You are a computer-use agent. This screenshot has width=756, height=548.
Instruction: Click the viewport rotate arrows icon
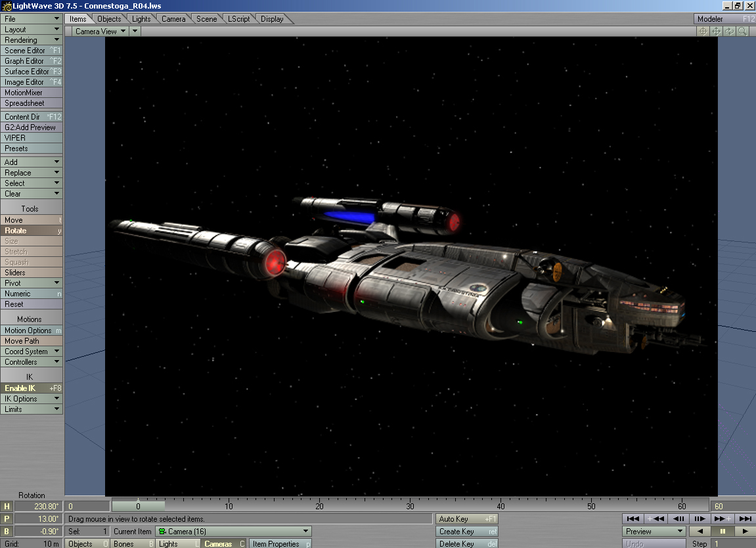[730, 32]
